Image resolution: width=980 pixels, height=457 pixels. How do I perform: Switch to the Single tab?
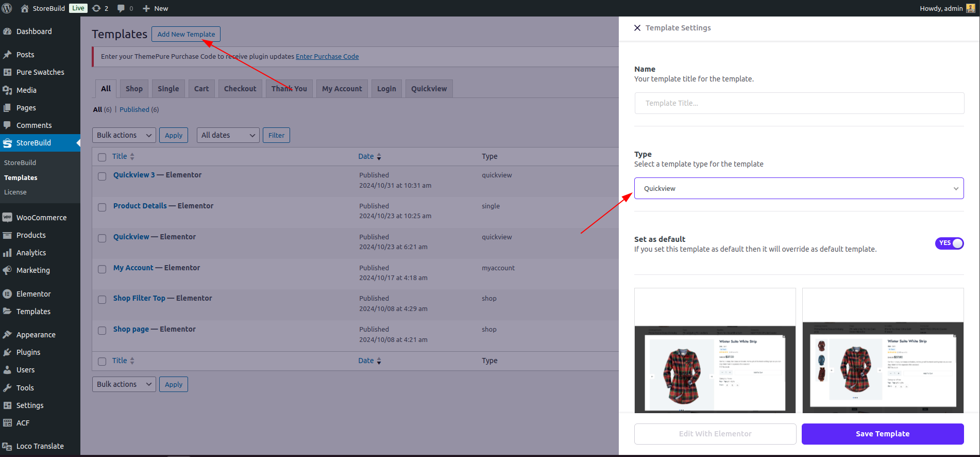coord(168,89)
